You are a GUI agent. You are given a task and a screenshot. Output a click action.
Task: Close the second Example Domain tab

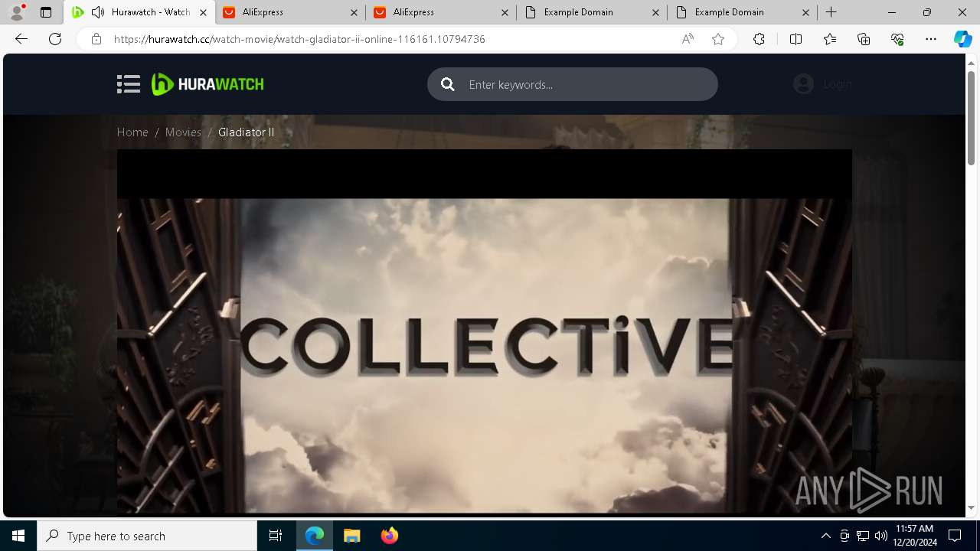pyautogui.click(x=805, y=12)
